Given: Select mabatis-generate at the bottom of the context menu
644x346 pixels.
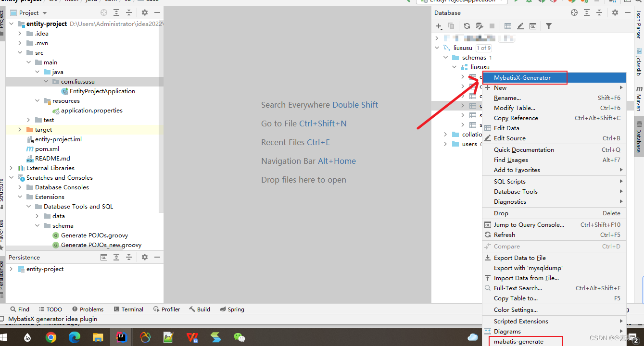Looking at the screenshot, I should [555, 342].
